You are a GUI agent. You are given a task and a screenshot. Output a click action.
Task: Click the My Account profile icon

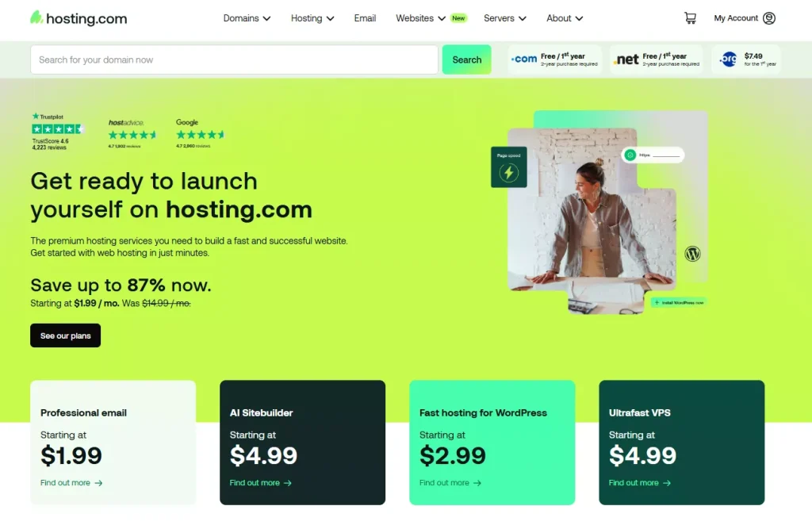769,18
